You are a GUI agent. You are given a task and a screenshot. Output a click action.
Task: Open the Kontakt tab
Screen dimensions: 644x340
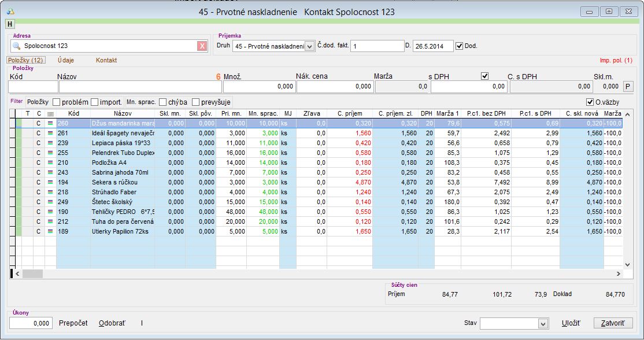tap(106, 60)
